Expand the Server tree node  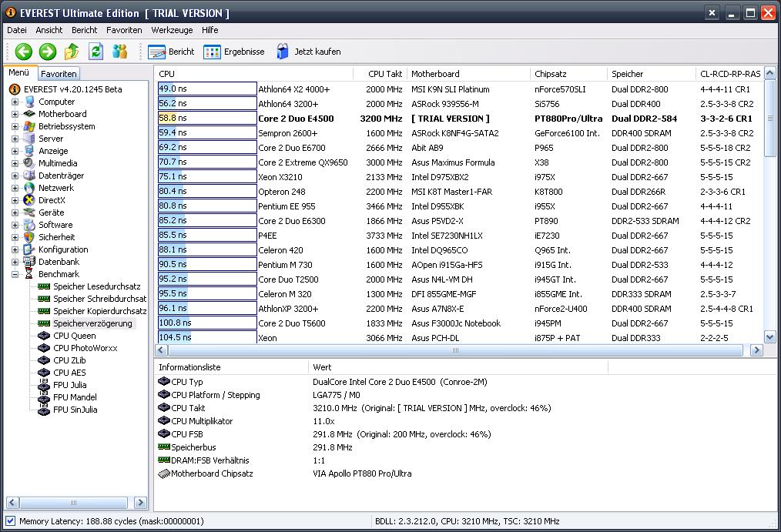click(15, 139)
